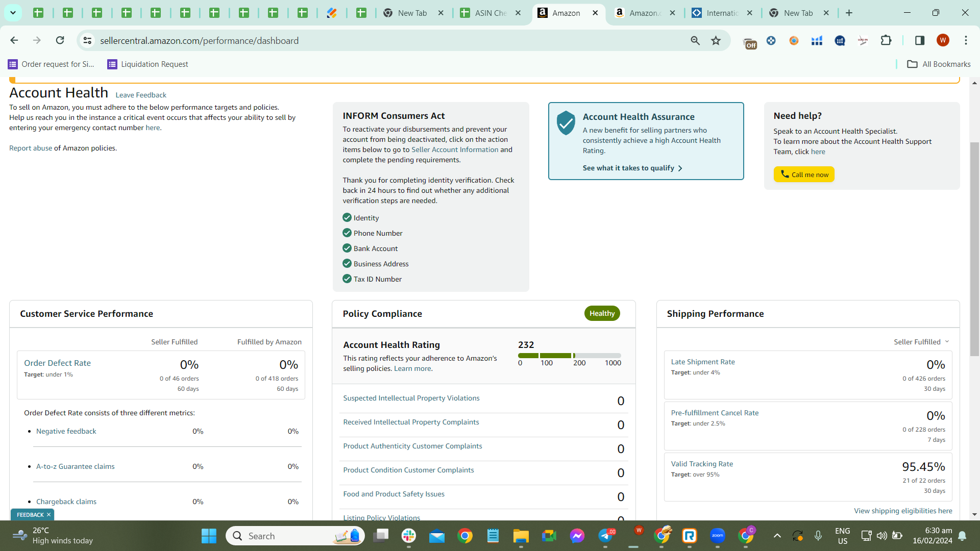This screenshot has width=980, height=551.
Task: Open the Valid Tracking Rate link
Action: [x=702, y=464]
